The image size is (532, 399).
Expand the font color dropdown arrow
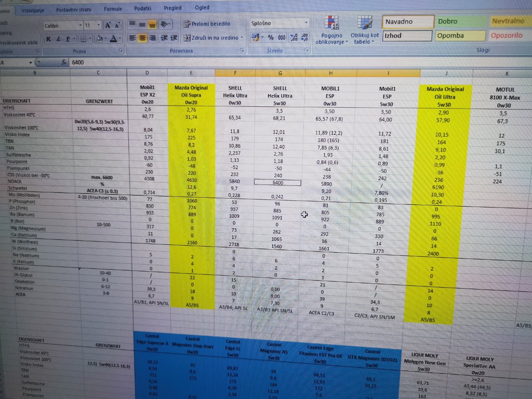point(121,39)
